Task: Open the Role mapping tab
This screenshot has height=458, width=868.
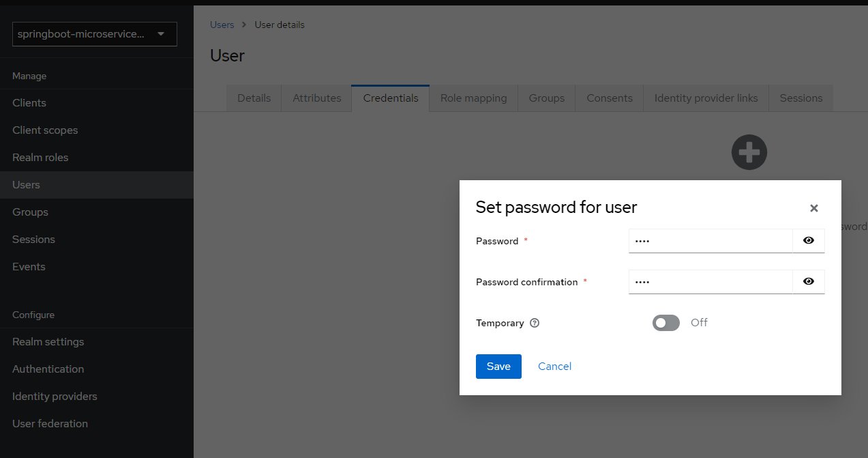Action: pyautogui.click(x=473, y=98)
